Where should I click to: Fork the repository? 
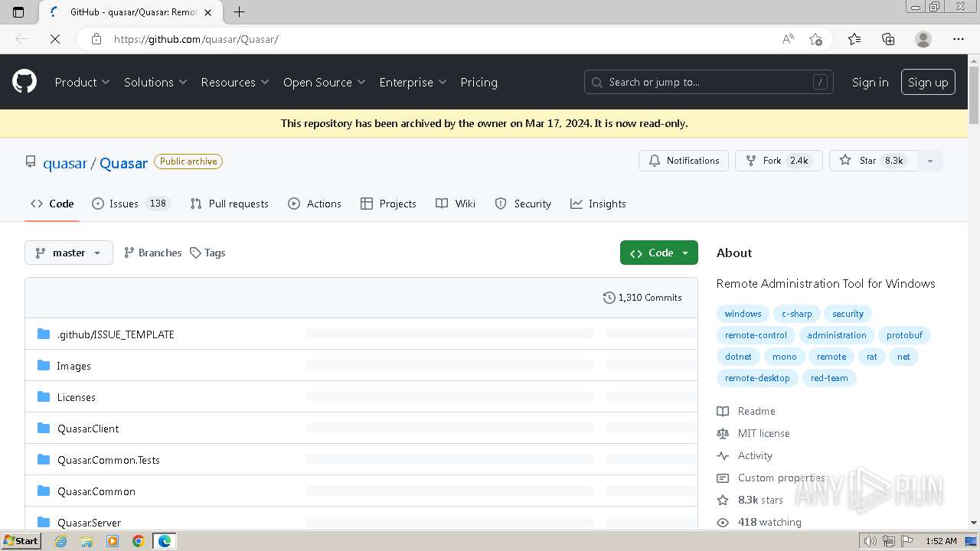(x=779, y=161)
